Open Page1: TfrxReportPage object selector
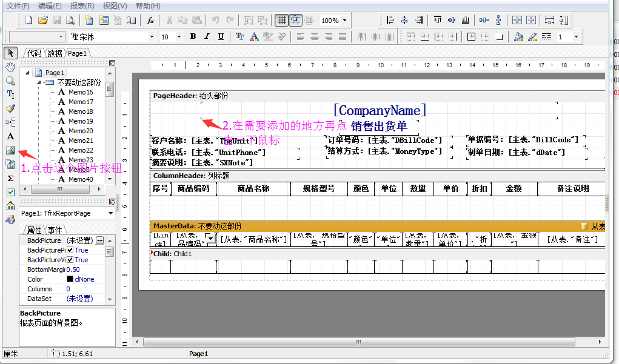Viewport: 619px width, 364px height. pos(67,213)
